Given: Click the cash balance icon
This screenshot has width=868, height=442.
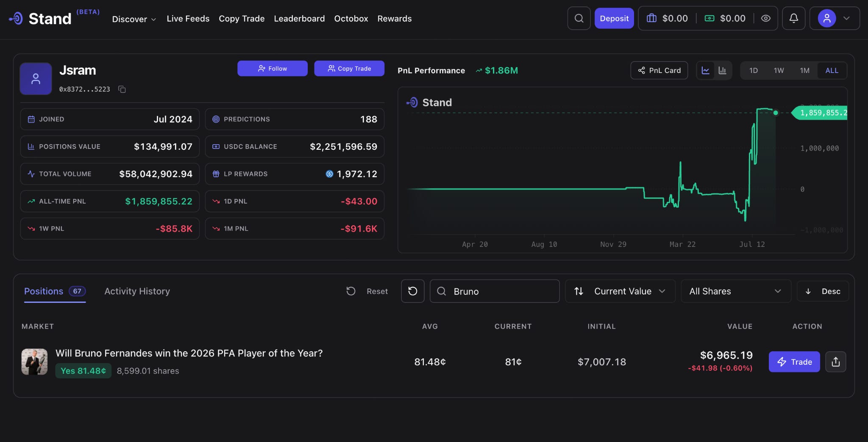Looking at the screenshot, I should 709,18.
